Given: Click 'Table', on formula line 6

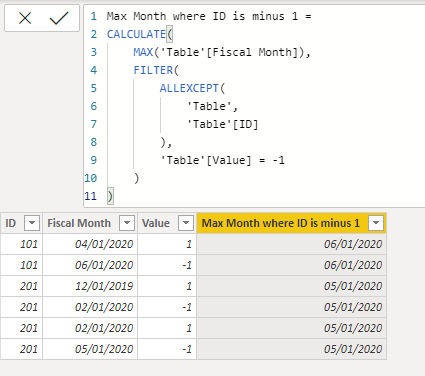Looking at the screenshot, I should [x=212, y=106].
